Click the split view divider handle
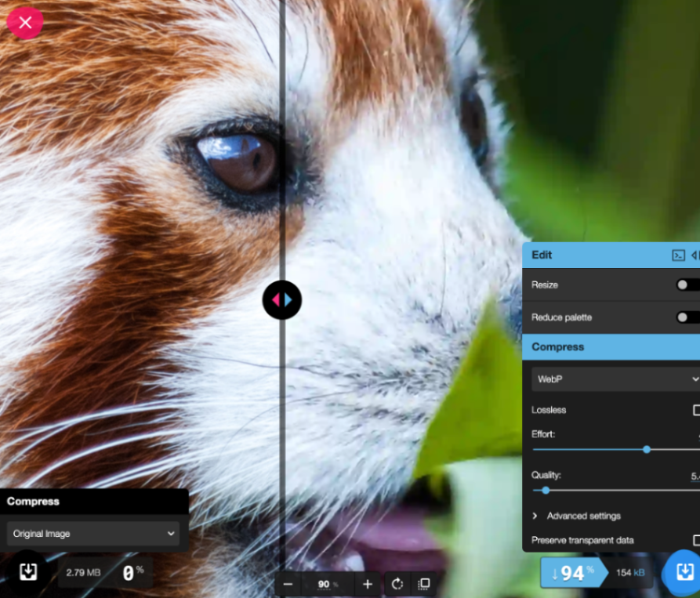 281,300
